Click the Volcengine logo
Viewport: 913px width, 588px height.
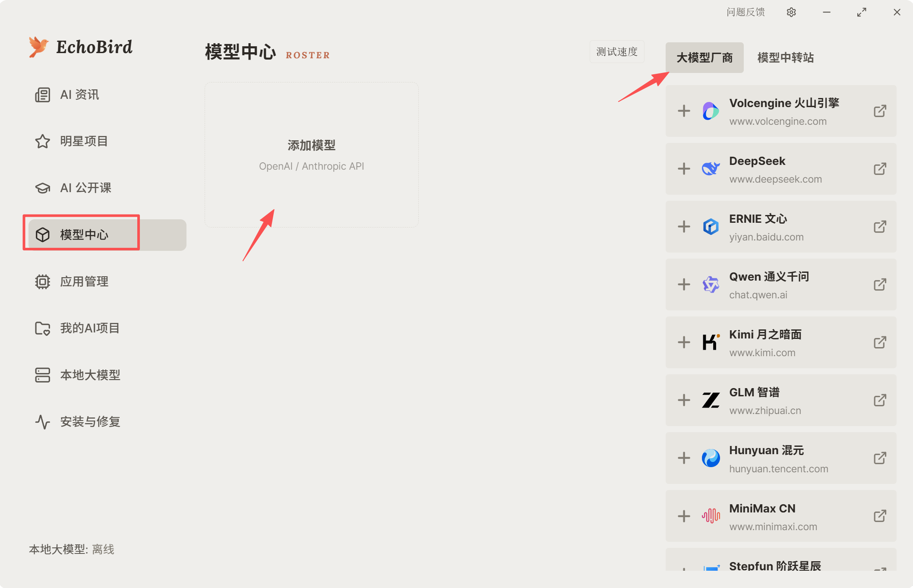coord(711,111)
